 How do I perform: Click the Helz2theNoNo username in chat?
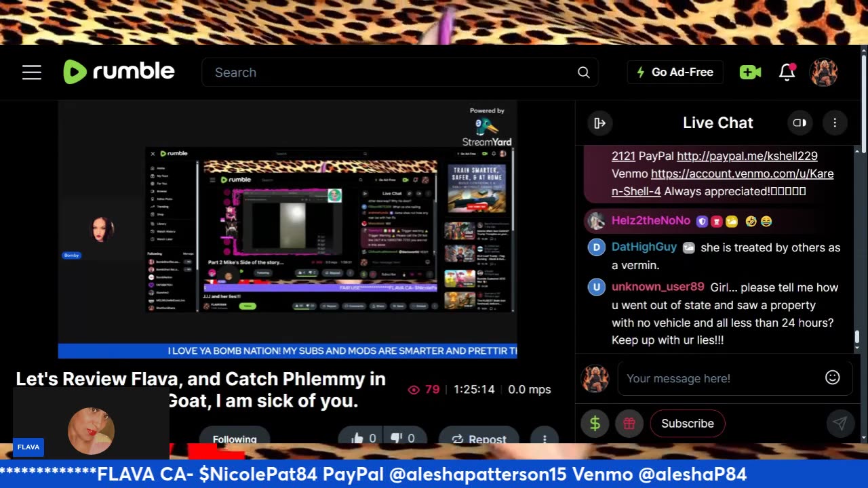[x=651, y=221]
